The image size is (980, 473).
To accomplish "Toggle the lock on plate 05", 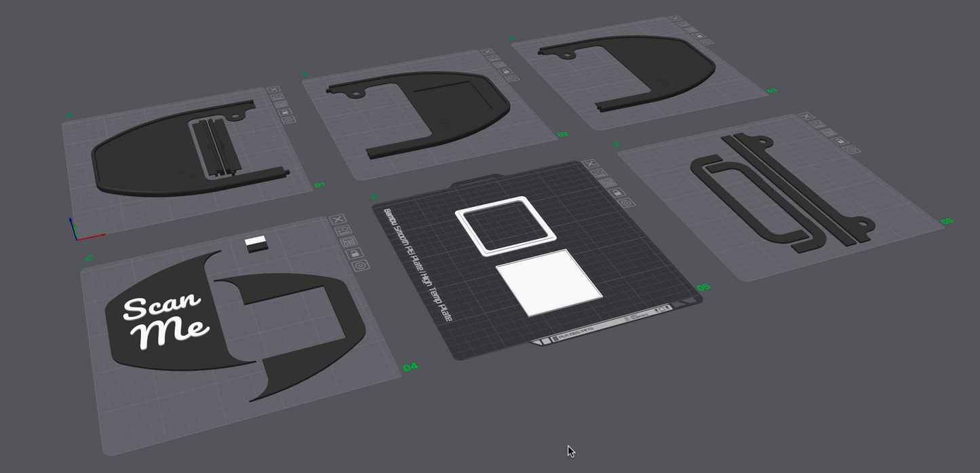I will (x=618, y=192).
